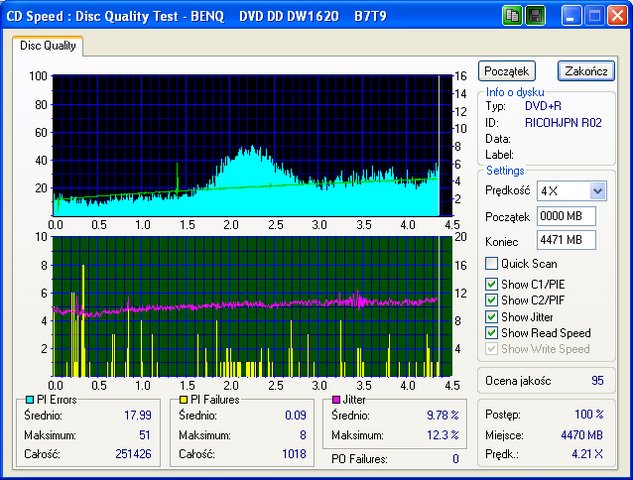This screenshot has width=633, height=480.
Task: Click the magenta Jitter color swatch
Action: point(335,400)
